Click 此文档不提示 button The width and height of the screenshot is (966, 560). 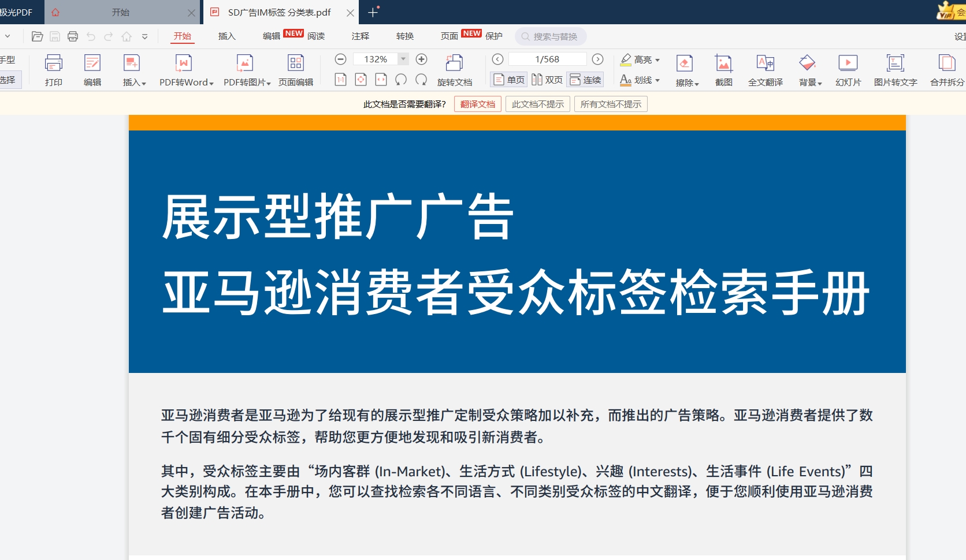pyautogui.click(x=538, y=104)
